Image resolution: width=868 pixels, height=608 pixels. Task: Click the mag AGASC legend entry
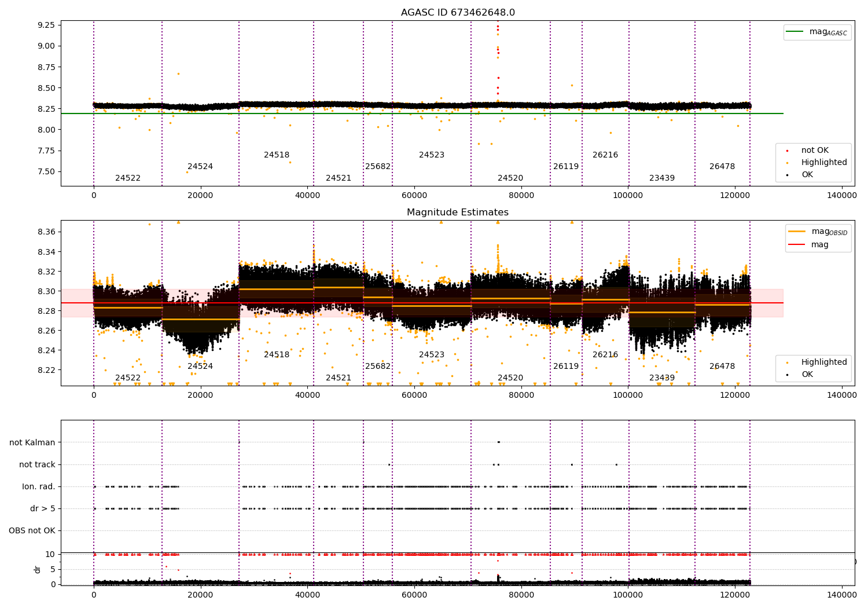click(817, 32)
